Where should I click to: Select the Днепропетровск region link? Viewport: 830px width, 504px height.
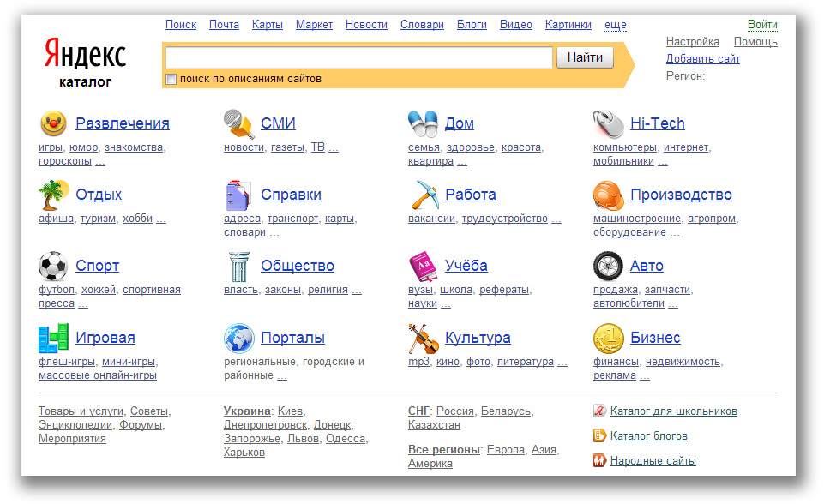[265, 424]
